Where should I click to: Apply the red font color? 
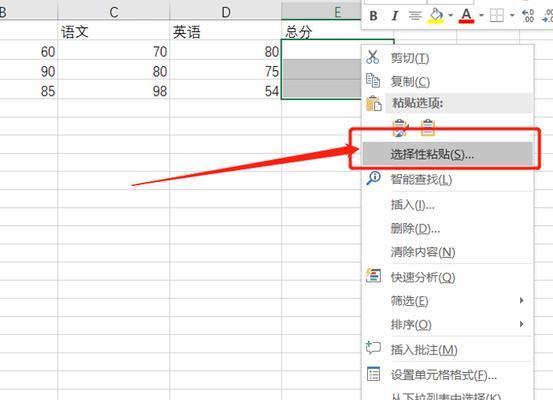(466, 16)
